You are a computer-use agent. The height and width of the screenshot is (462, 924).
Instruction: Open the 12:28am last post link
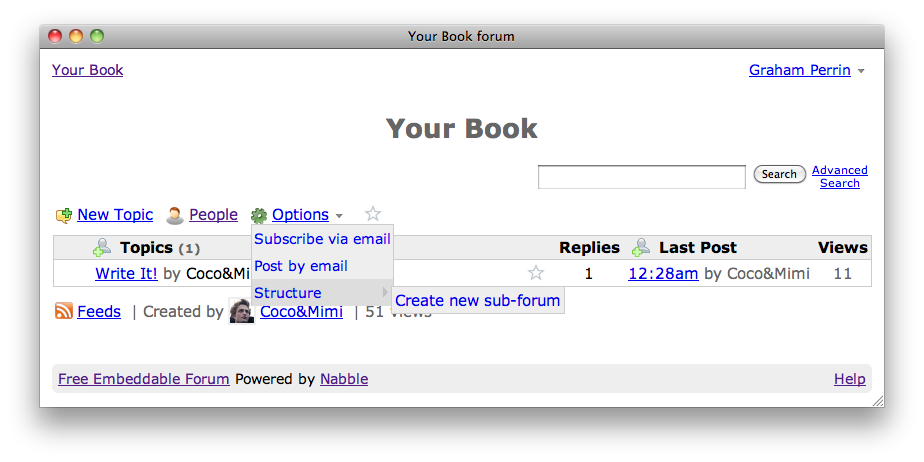tap(663, 273)
